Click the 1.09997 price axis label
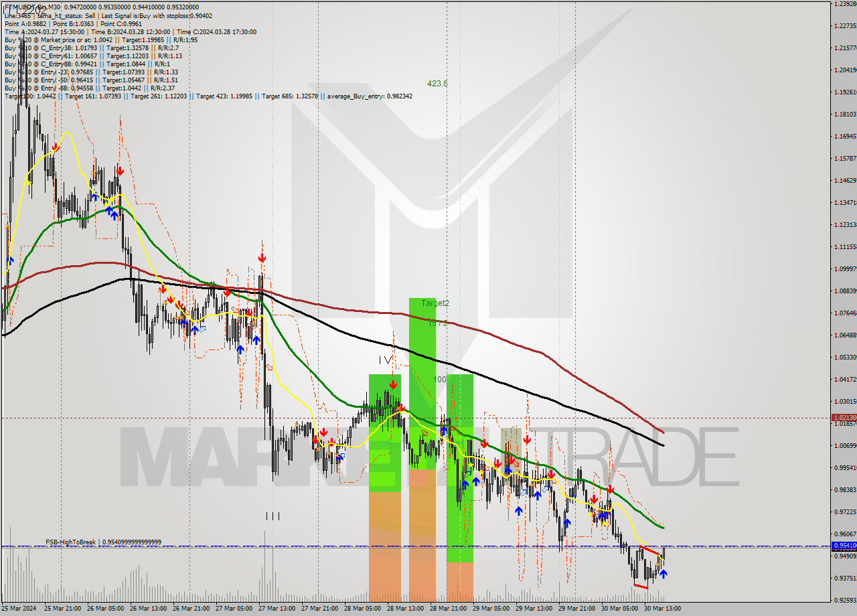Image resolution: width=857 pixels, height=616 pixels. point(845,269)
